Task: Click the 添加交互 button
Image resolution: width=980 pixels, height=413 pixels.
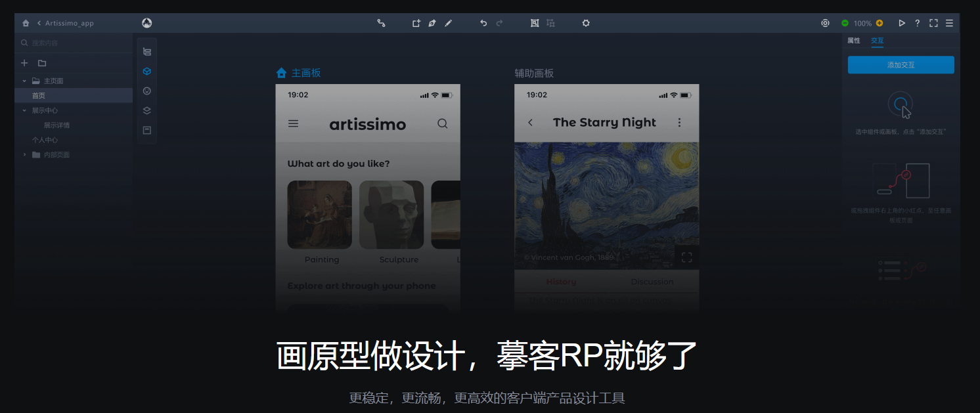Action: [x=901, y=65]
